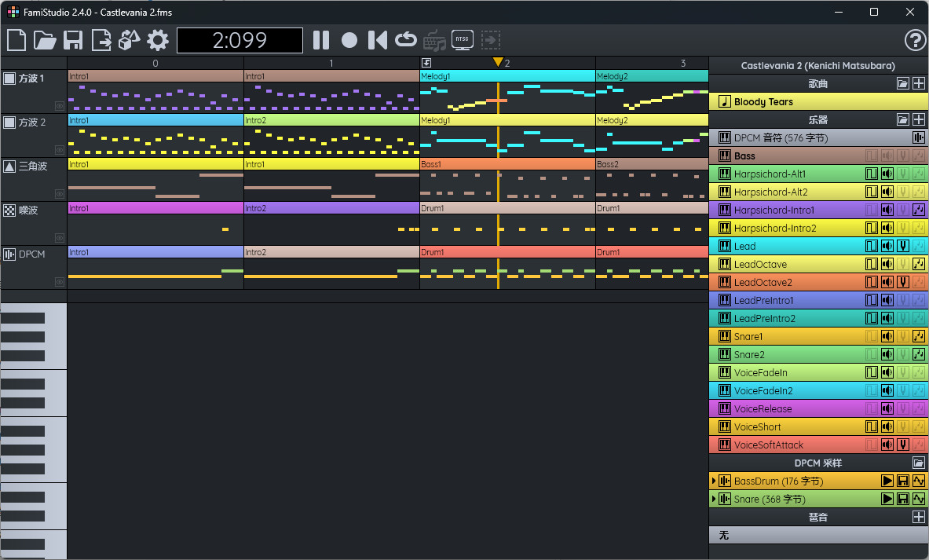Start recording mode with the circle button

point(349,40)
